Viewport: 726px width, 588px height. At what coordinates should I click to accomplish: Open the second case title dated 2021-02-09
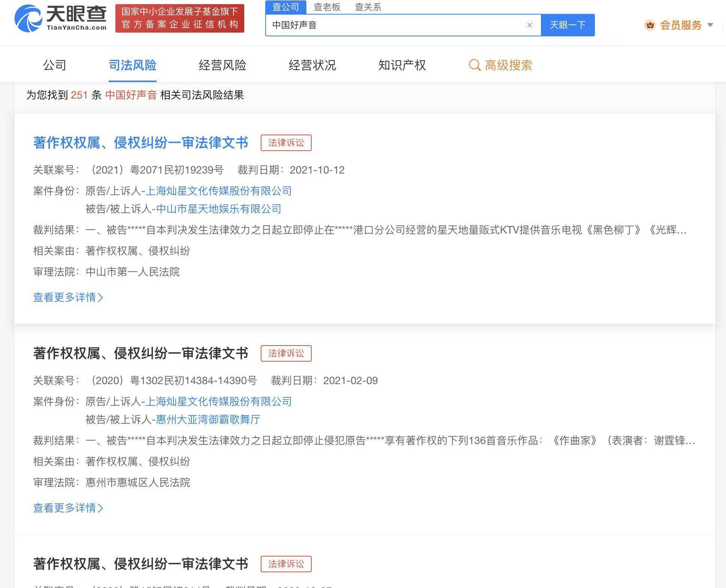click(x=141, y=353)
